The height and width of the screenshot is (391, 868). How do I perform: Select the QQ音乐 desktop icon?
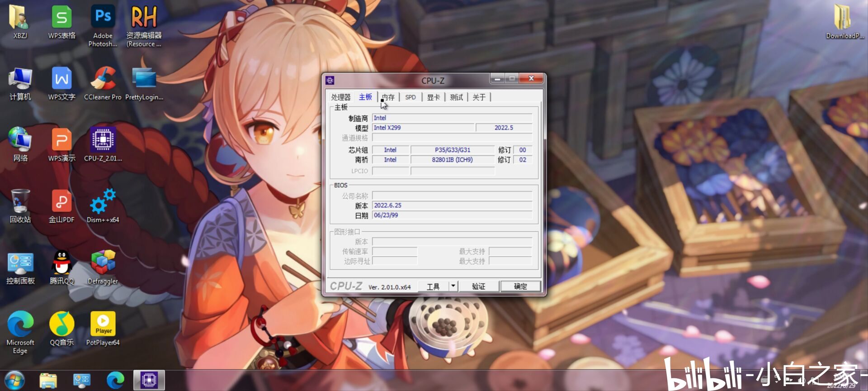(x=61, y=329)
